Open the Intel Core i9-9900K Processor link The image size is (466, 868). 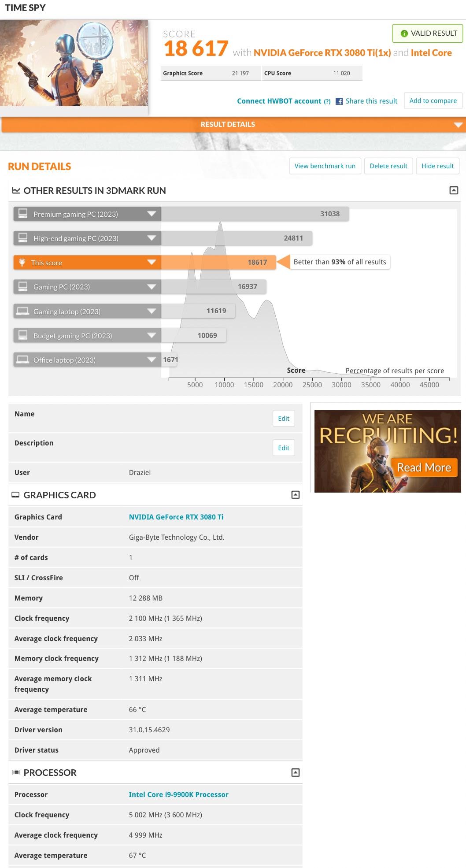178,794
